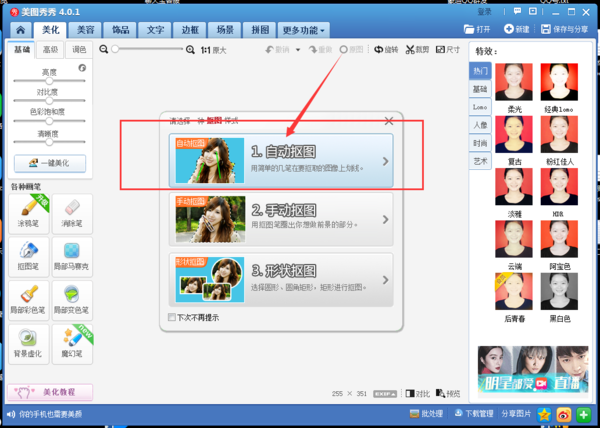
Task: Pick the 局部马赛克 mosaic tool
Action: pos(72,257)
